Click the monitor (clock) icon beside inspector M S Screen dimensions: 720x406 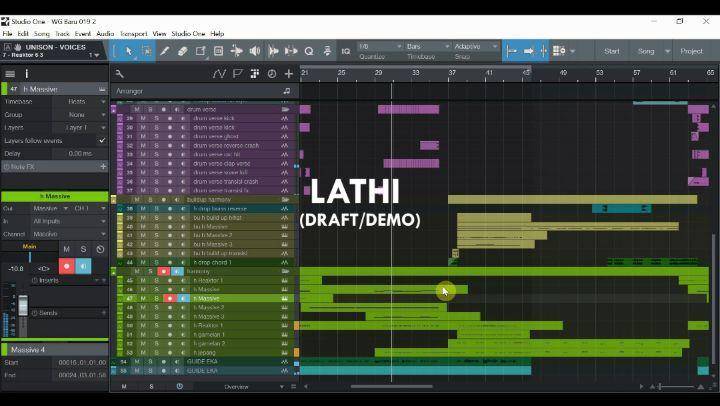tap(100, 249)
